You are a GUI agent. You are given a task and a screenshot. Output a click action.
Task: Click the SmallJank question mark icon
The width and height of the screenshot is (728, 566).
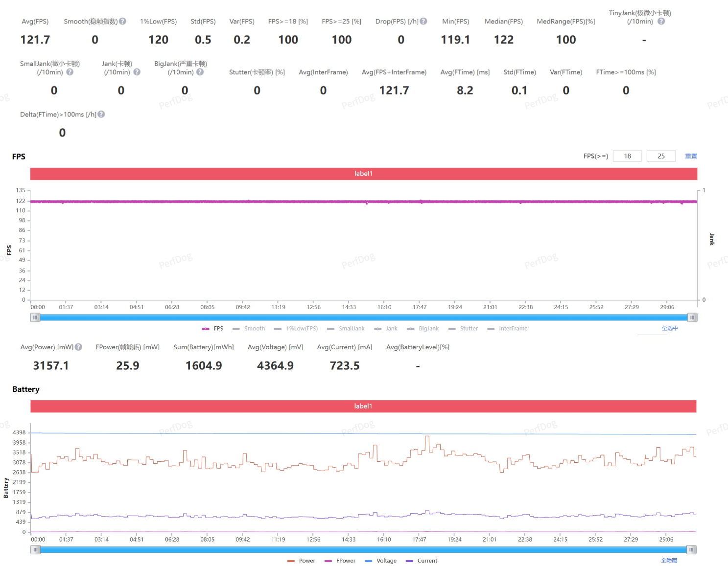(x=70, y=72)
